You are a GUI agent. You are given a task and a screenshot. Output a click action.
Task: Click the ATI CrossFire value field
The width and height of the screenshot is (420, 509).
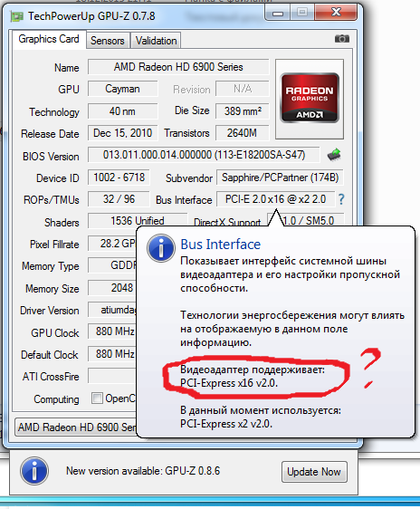[112, 376]
